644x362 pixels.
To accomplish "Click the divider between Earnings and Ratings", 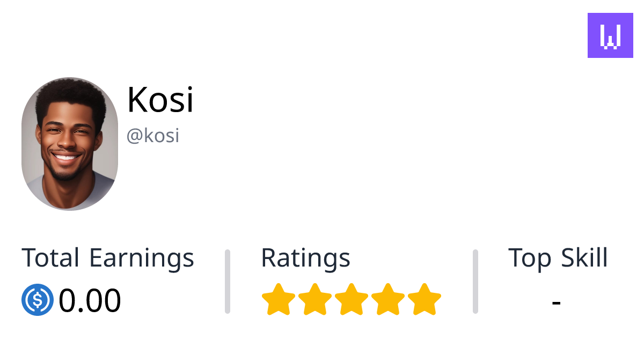I will coord(228,280).
